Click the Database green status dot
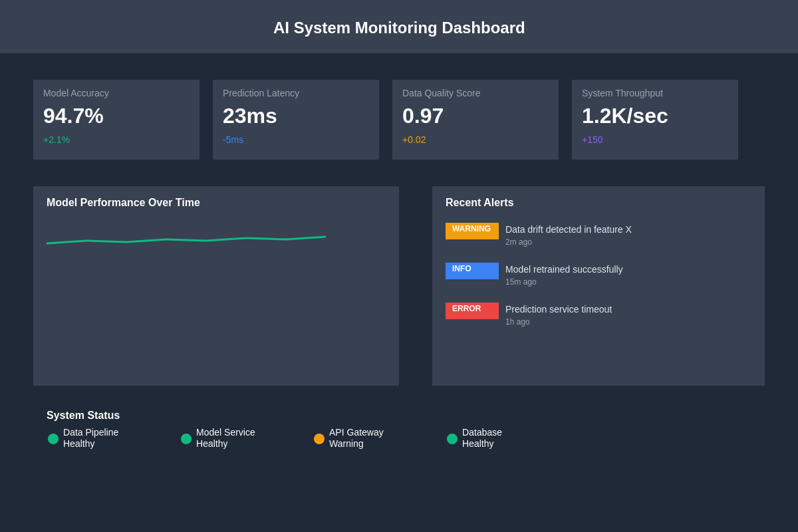The height and width of the screenshot is (532, 798). (452, 439)
